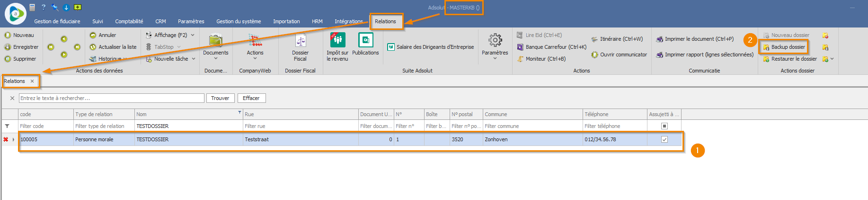868x200 pixels.
Task: Click the Trouver button
Action: (220, 98)
